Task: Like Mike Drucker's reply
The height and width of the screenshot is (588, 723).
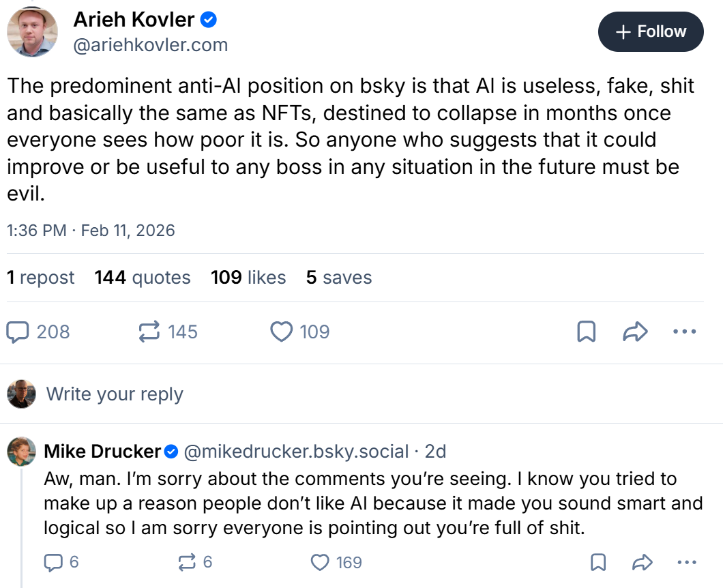Action: [x=319, y=562]
